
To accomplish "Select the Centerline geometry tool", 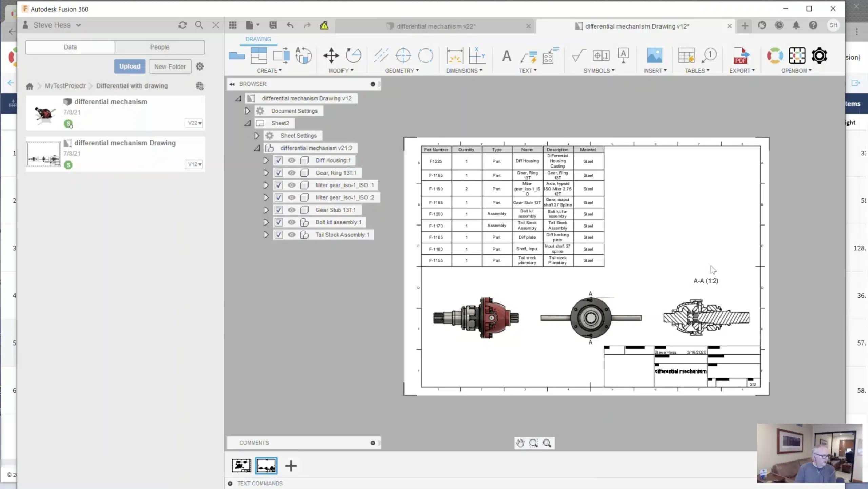I will click(381, 56).
